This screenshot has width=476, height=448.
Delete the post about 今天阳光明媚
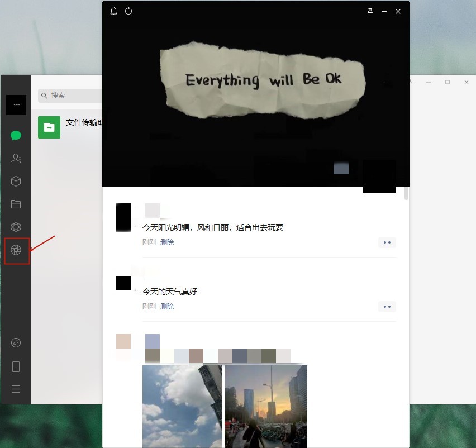coord(167,242)
